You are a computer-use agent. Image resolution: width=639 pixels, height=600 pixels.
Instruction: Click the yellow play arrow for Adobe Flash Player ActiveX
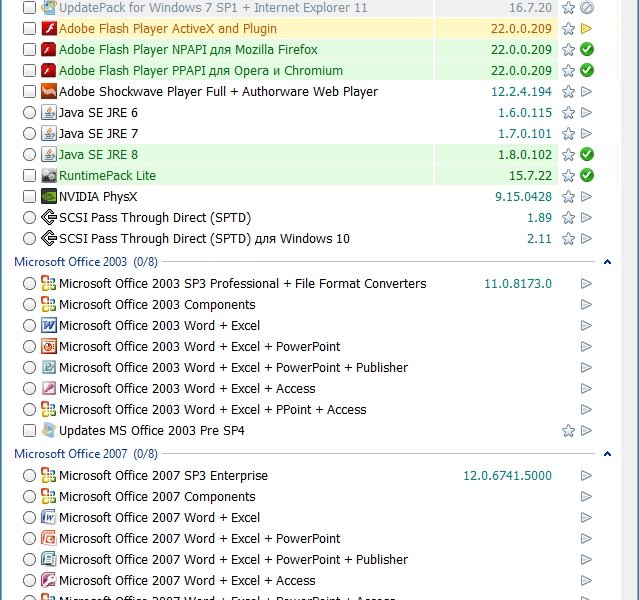click(x=586, y=29)
